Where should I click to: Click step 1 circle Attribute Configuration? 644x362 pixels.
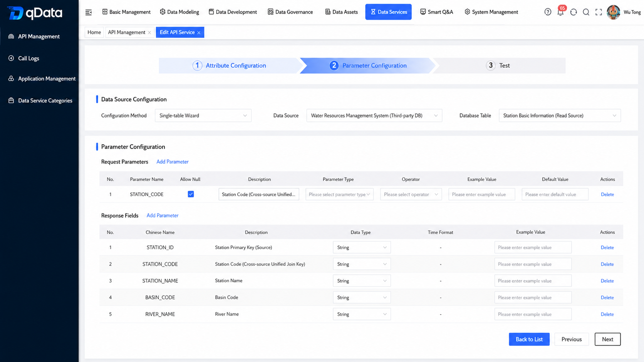tap(197, 65)
